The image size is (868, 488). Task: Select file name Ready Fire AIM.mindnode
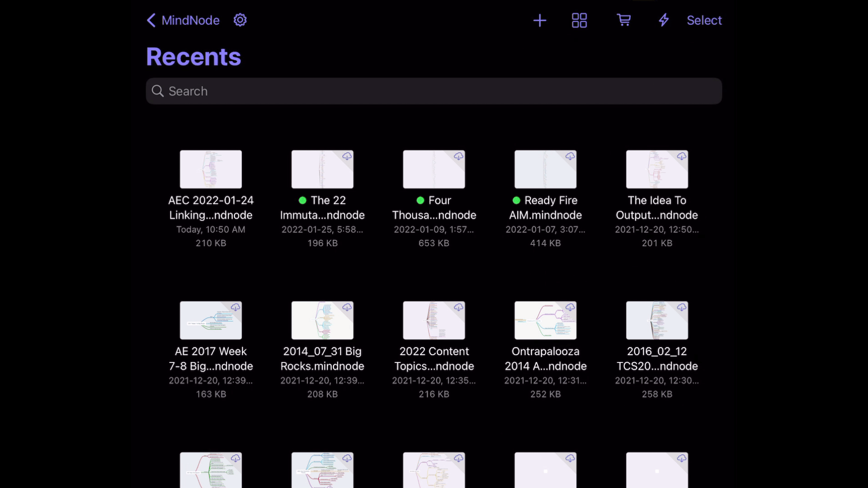[546, 207]
